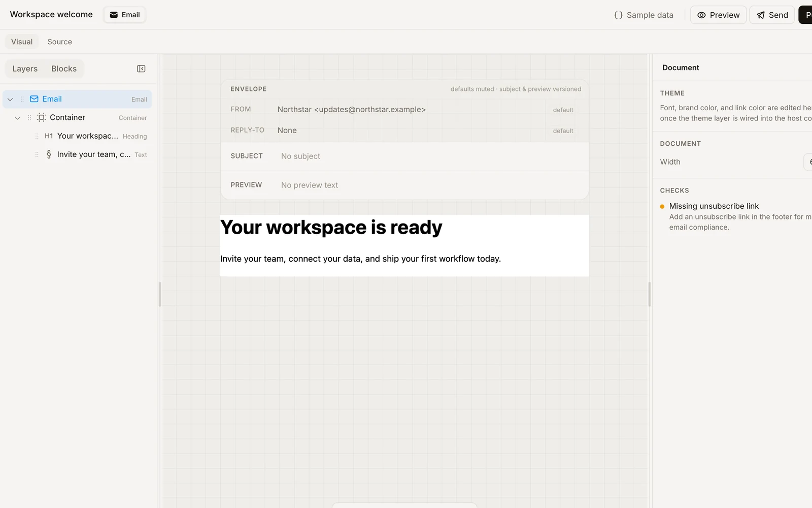This screenshot has width=812, height=508.
Task: Open the Blocks tab
Action: click(x=64, y=69)
